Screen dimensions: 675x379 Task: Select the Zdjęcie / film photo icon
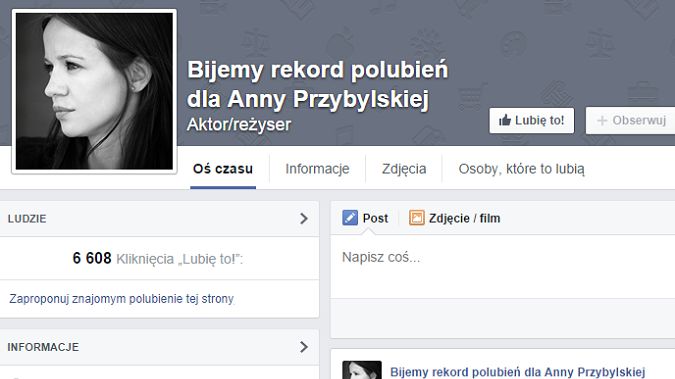tap(416, 218)
